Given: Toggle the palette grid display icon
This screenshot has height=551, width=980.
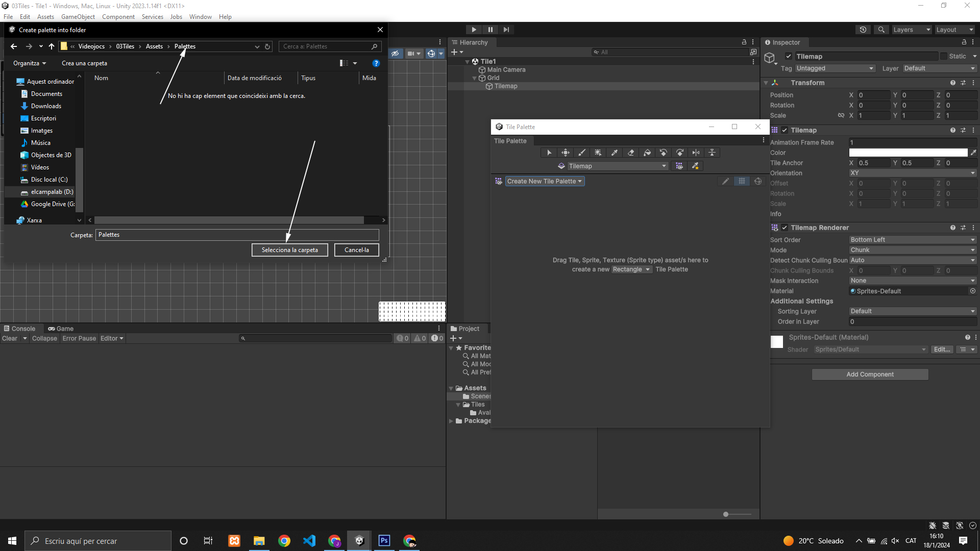Looking at the screenshot, I should [x=742, y=181].
